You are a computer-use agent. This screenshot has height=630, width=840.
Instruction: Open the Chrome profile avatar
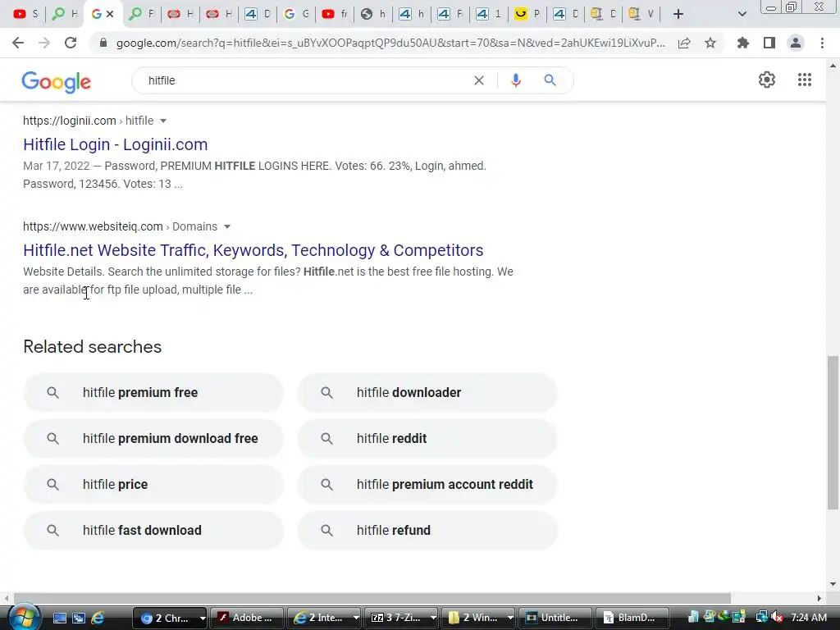[796, 43]
